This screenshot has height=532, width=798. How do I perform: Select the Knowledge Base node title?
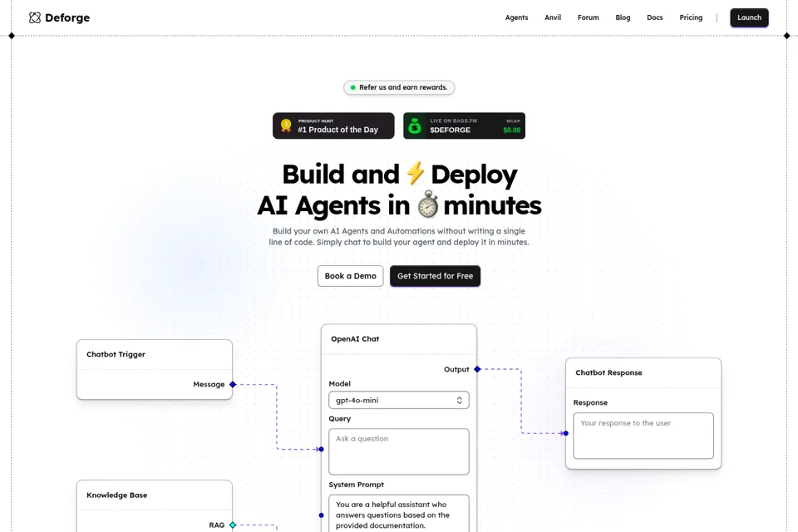click(117, 495)
